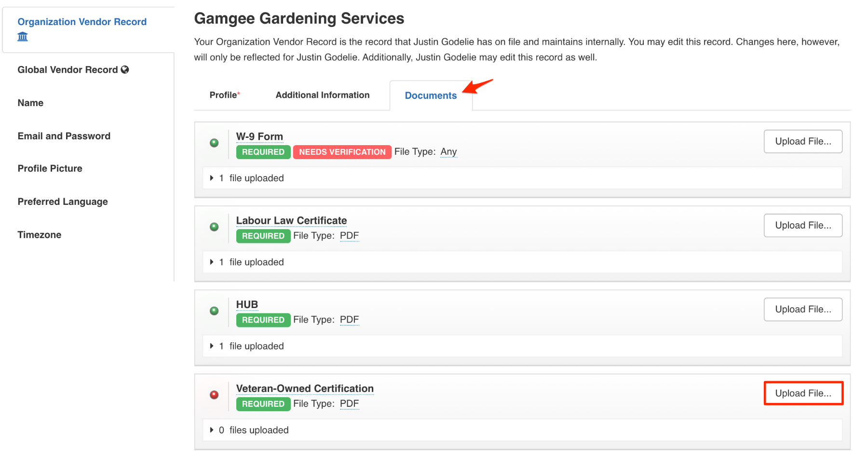Image resolution: width=868 pixels, height=456 pixels.
Task: Click the NEEDS VERIFICATION badge on W-9 Form
Action: 342,152
